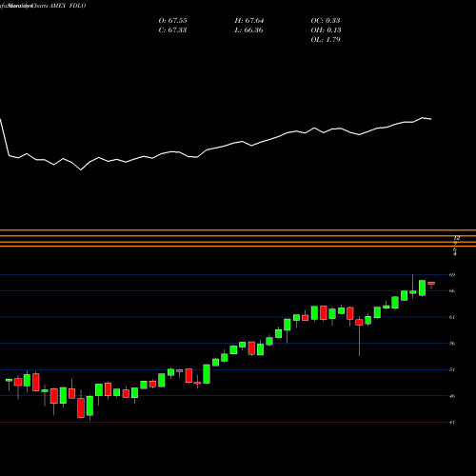The height and width of the screenshot is (476, 476).
Task: Click the 66 price axis label
Action: [x=452, y=291]
